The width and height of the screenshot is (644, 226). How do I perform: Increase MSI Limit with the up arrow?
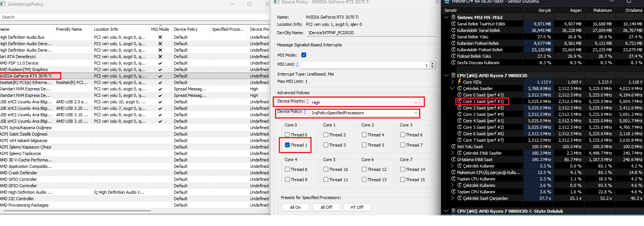433,64
